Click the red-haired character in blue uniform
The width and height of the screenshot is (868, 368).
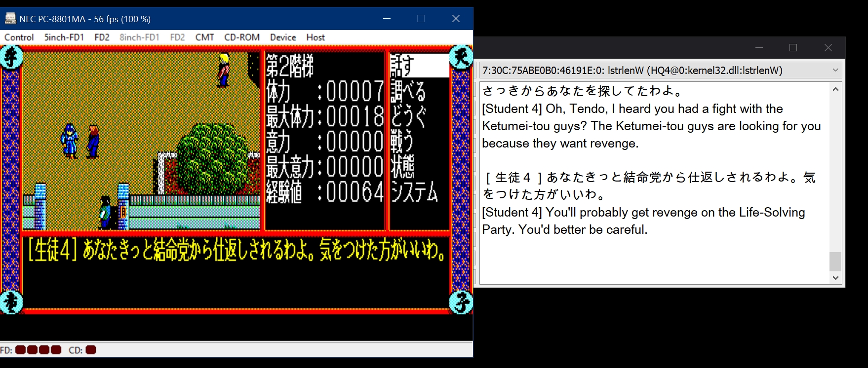[x=93, y=142]
